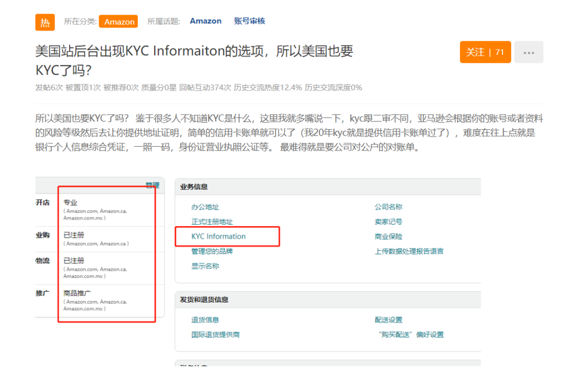Open the 国际退货提供商 link
The width and height of the screenshot is (588, 381).
215,335
